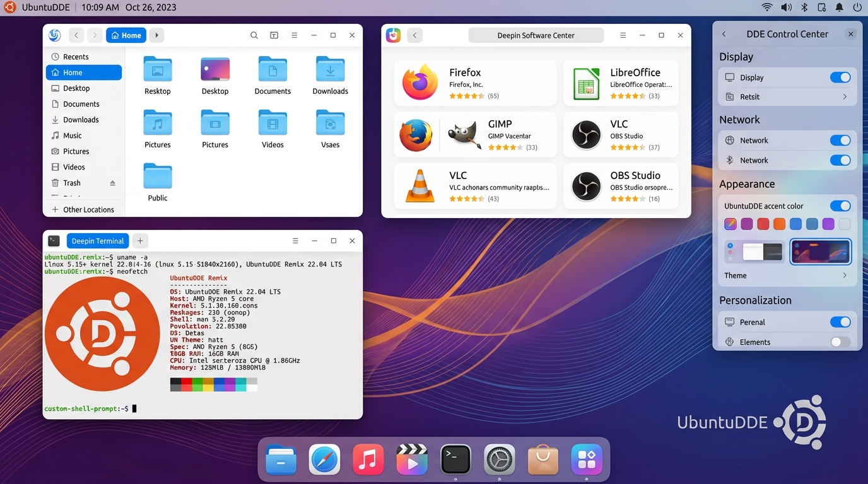The image size is (868, 484).
Task: Open the clapperboard video player in dock
Action: tap(412, 460)
